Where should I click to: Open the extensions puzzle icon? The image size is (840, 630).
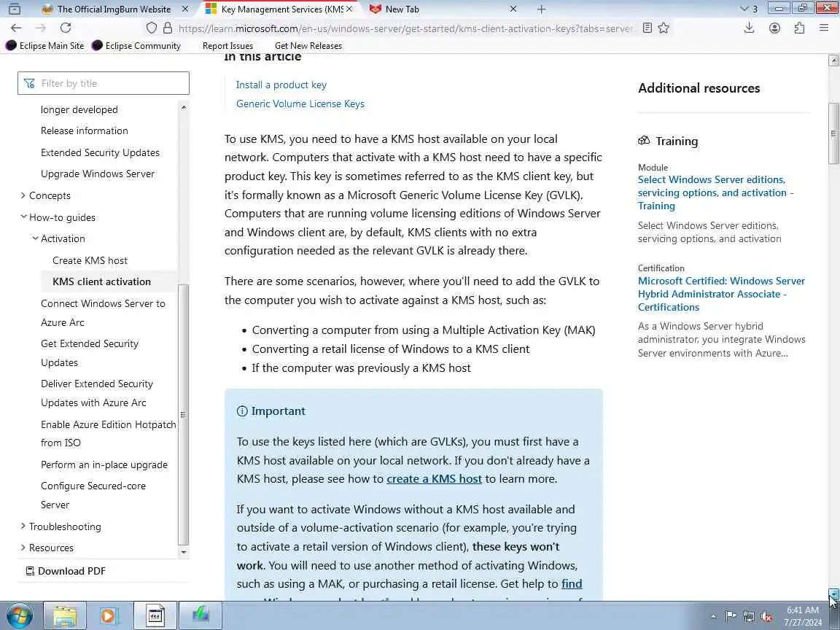click(x=799, y=28)
